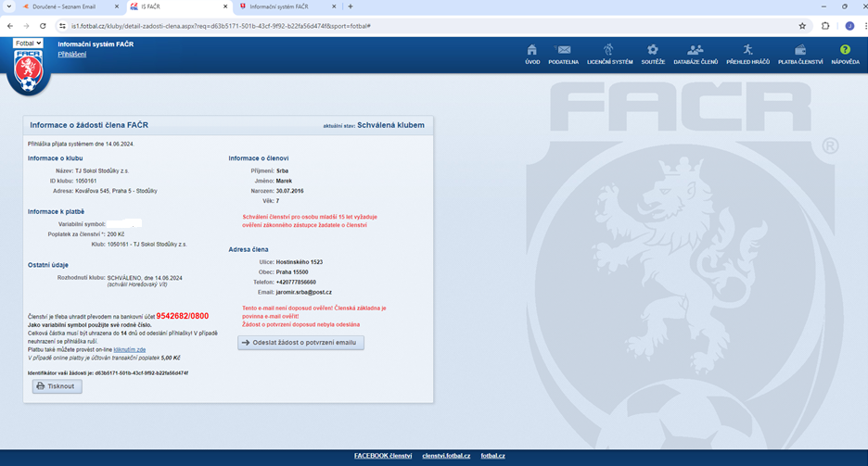Click the browser address bar URL
Screen dimensions: 868x466
coord(221,26)
